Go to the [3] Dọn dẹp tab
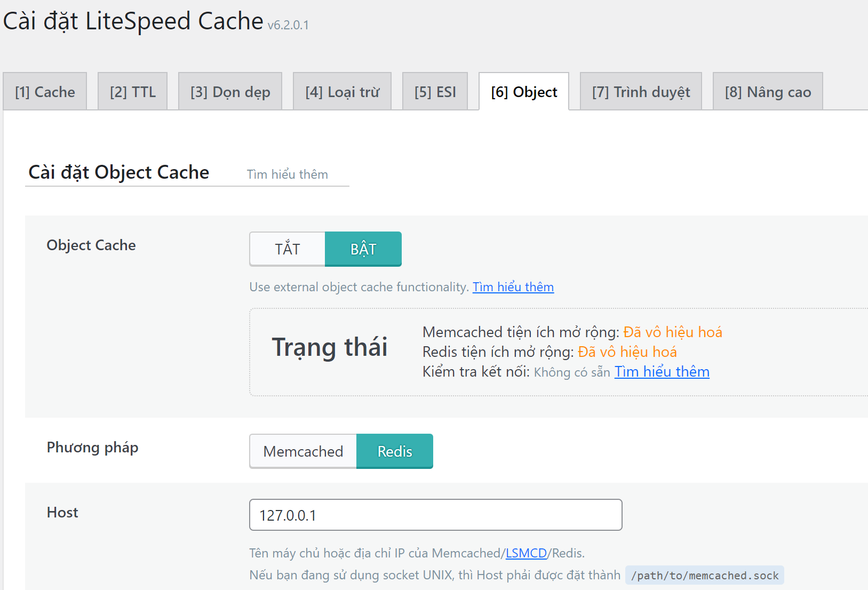 point(230,92)
